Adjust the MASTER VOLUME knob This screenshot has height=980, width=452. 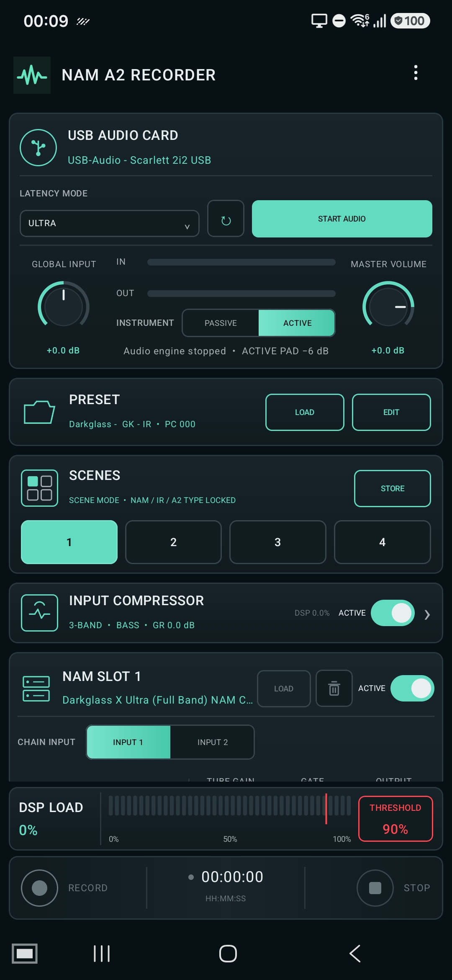click(388, 307)
